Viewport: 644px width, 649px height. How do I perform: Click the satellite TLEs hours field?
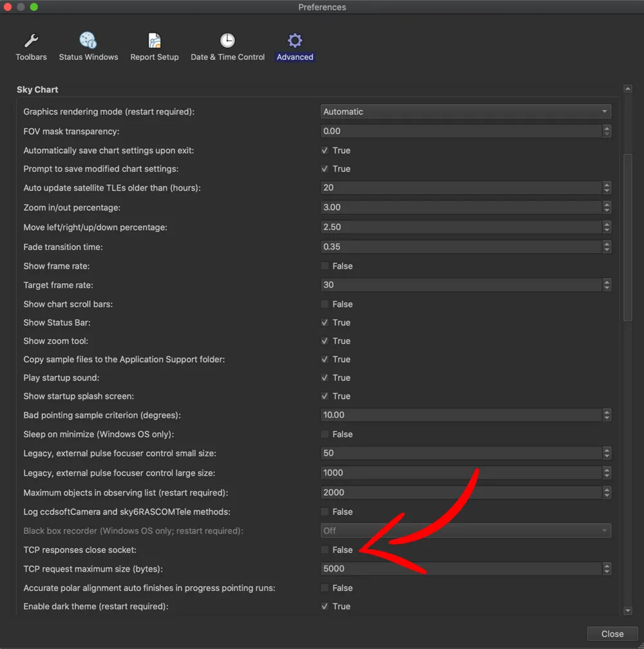point(461,188)
